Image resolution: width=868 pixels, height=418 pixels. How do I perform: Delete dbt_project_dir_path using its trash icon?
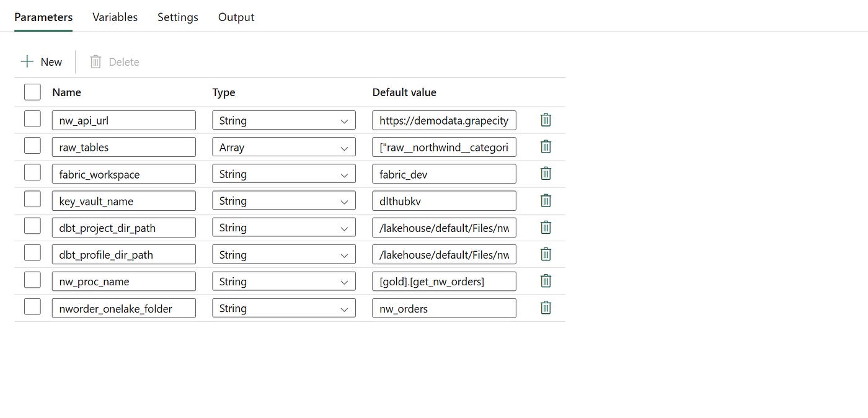click(x=546, y=228)
